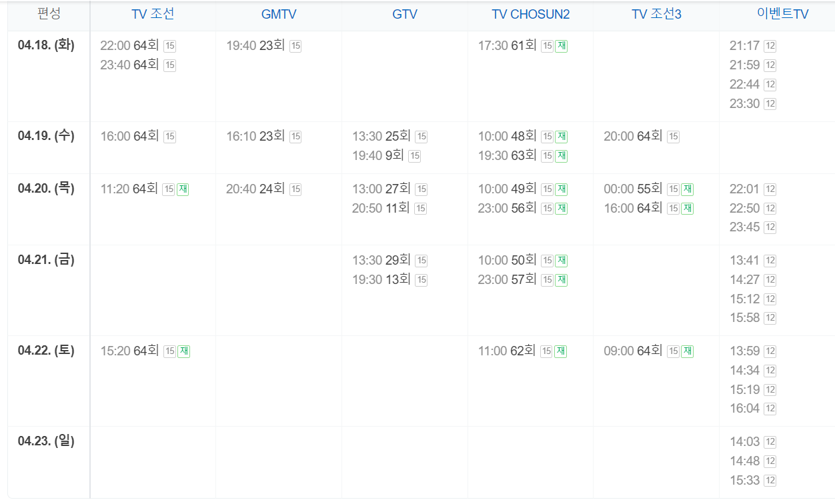Click the 재 rerun badge beside 17:30 61회
Viewport: 835px width, 504px height.
[x=562, y=46]
